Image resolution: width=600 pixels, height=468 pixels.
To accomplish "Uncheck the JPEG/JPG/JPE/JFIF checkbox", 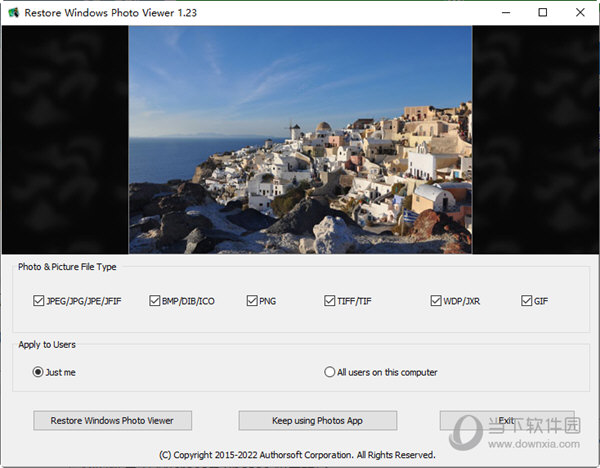I will tap(39, 300).
